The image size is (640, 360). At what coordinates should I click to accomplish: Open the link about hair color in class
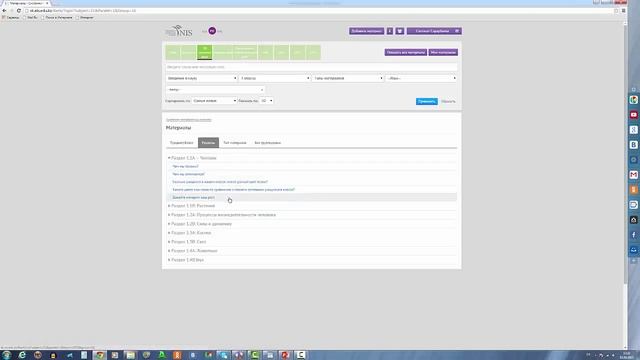[220, 182]
